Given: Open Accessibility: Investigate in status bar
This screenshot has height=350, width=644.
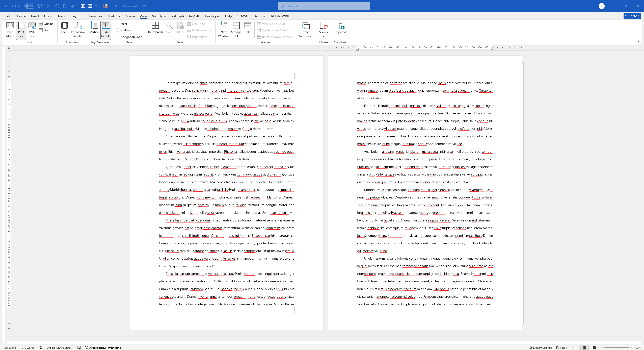Looking at the screenshot, I should [103, 347].
